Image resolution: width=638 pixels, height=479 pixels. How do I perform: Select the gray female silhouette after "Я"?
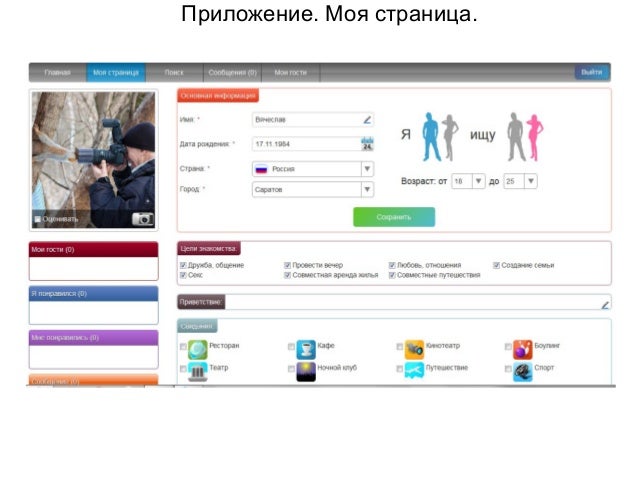pyautogui.click(x=450, y=138)
